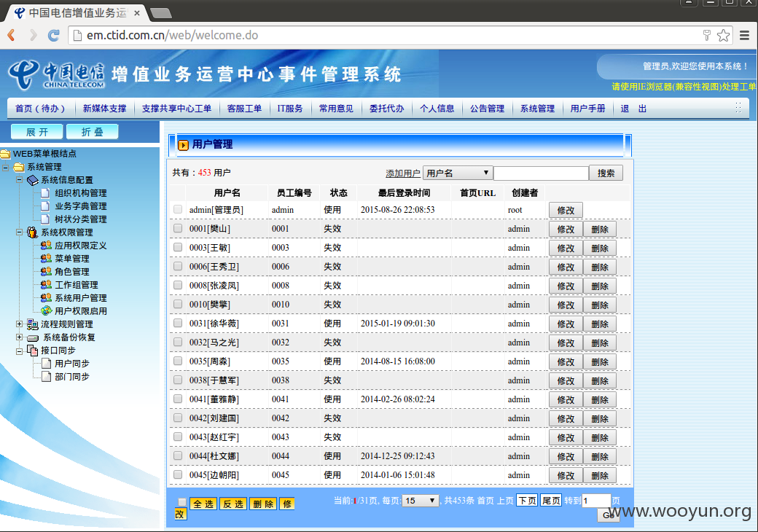Click 修改 for the admin[管理员] row
Screen dimensions: 758x532
tap(566, 210)
